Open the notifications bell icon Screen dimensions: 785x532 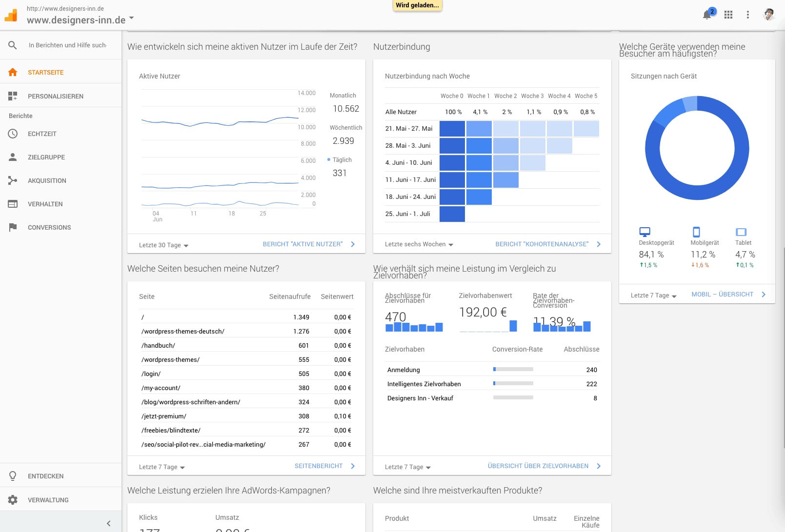(707, 15)
